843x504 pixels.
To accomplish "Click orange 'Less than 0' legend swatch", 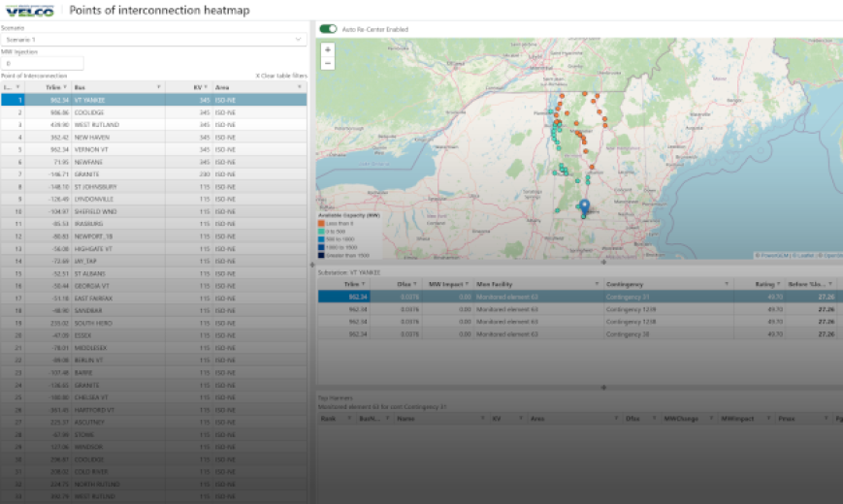I will point(323,224).
